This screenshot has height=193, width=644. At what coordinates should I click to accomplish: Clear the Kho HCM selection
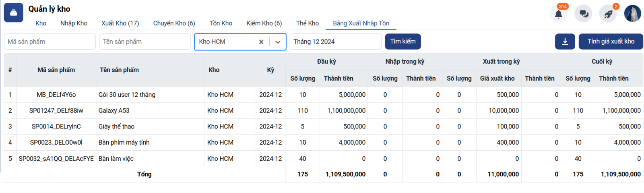(261, 42)
